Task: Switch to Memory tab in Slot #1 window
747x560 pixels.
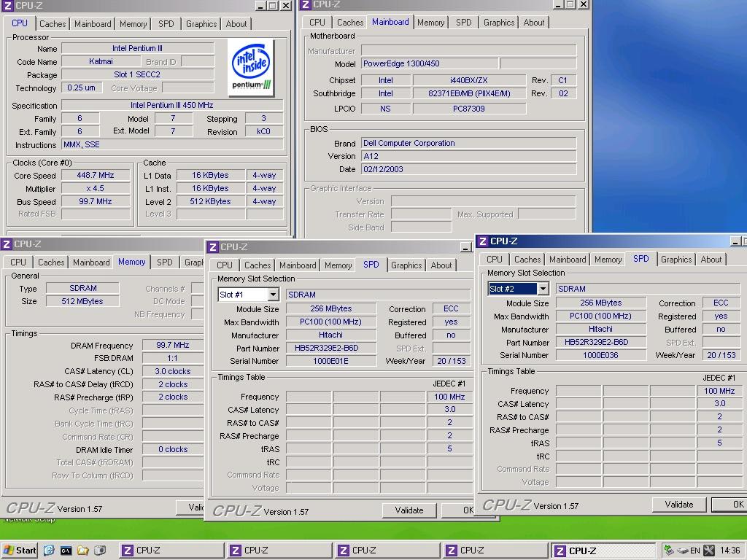Action: (x=338, y=265)
